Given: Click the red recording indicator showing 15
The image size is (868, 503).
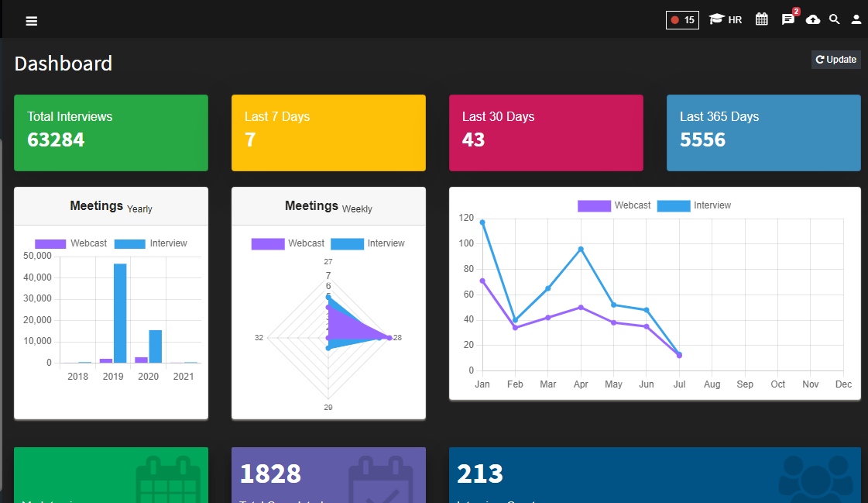Looking at the screenshot, I should pos(682,20).
